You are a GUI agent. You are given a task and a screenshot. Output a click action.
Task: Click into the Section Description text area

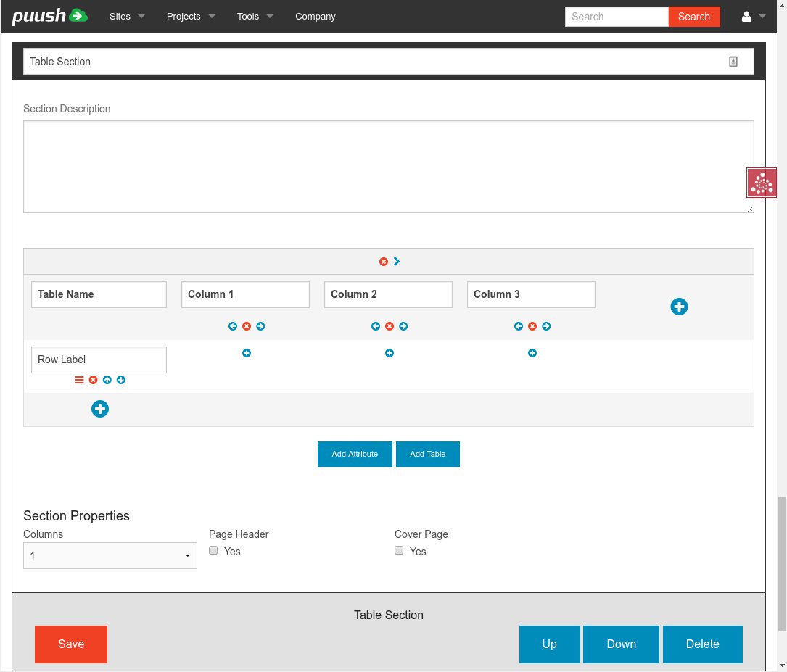[x=388, y=167]
